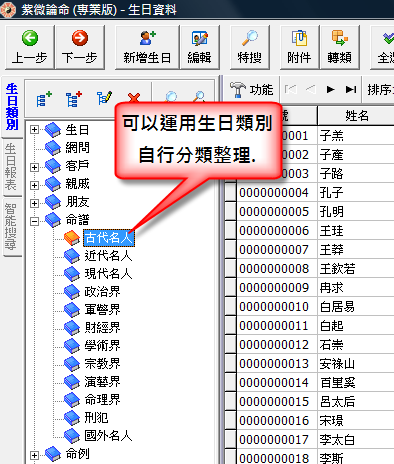Click the 朋友 blue book icon
The image size is (394, 464).
pyautogui.click(x=53, y=202)
